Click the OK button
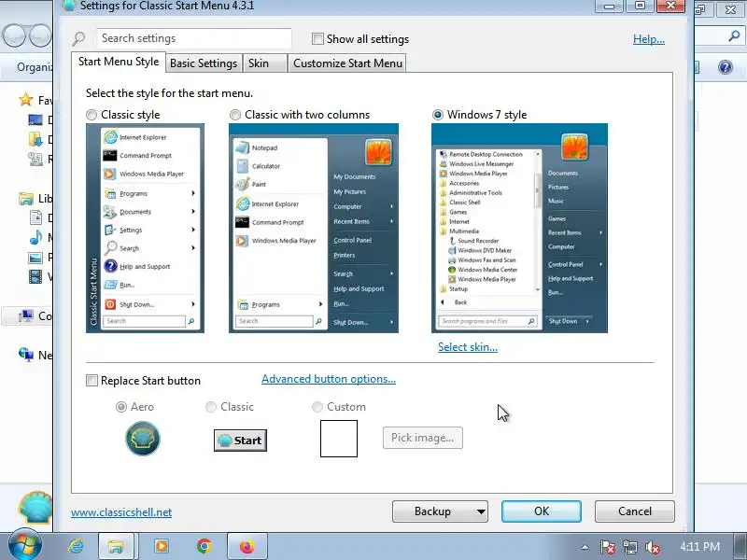The width and height of the screenshot is (747, 560). coord(542,511)
